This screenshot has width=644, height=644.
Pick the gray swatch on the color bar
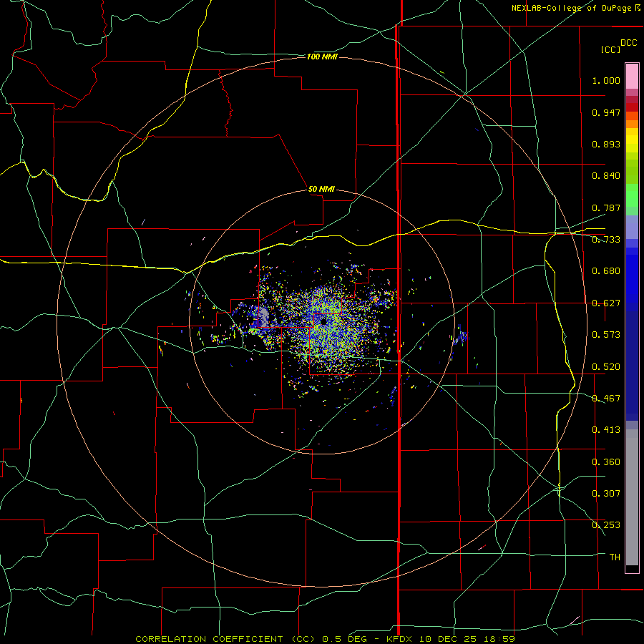(x=632, y=497)
